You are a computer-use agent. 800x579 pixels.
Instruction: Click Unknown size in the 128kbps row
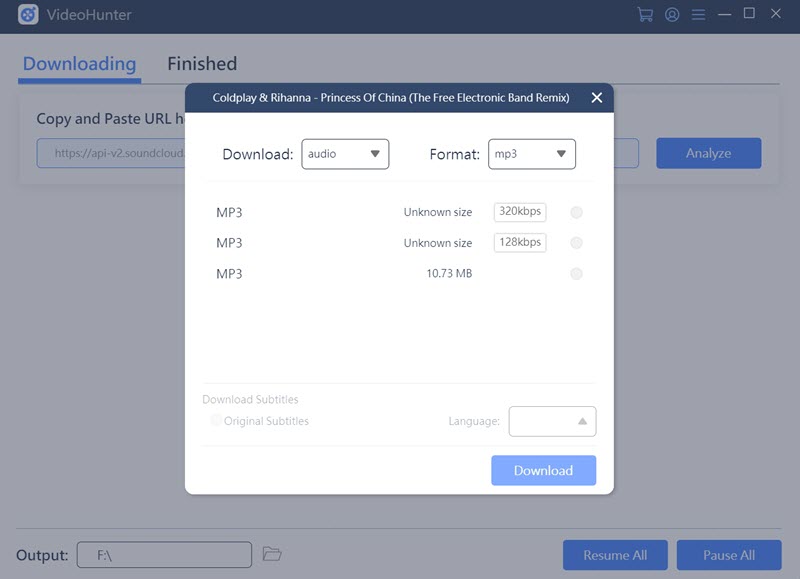438,243
